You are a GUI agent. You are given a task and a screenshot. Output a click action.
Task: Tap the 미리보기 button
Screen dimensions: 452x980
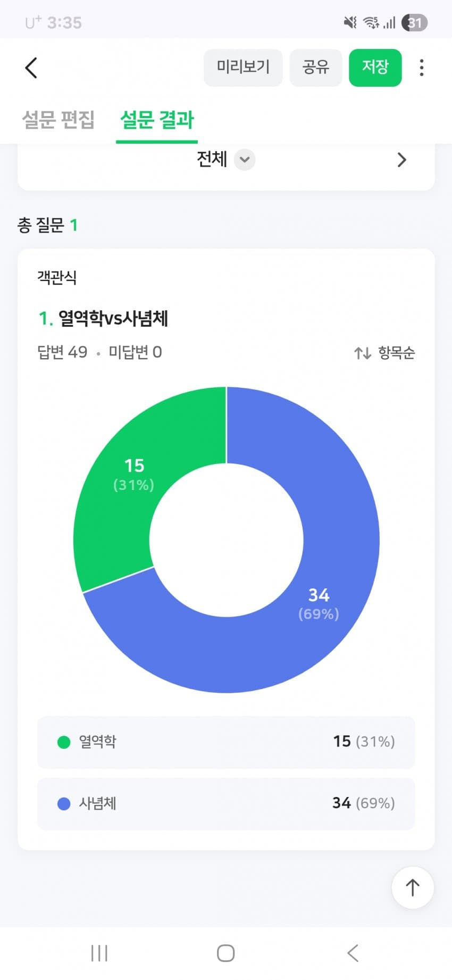coord(243,67)
